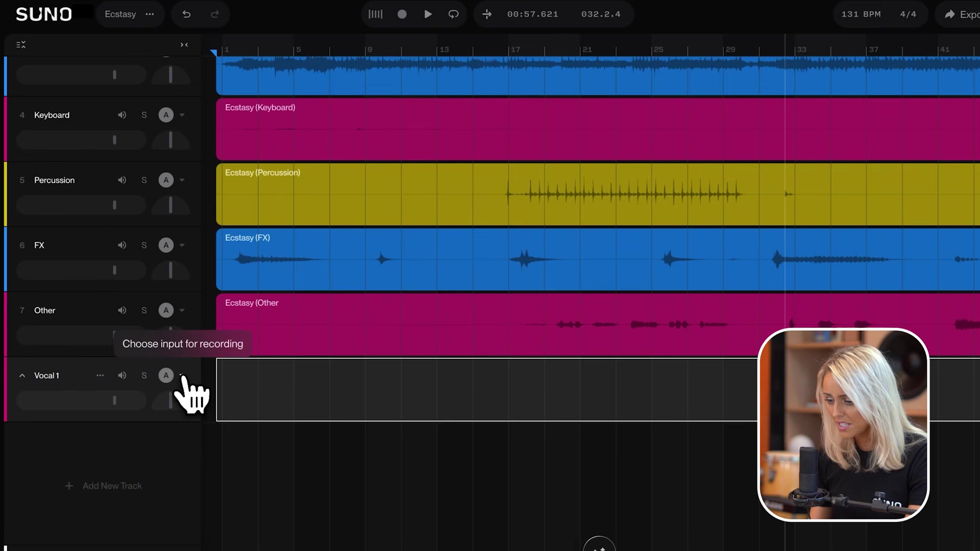Play the project
The height and width of the screenshot is (551, 980).
[428, 14]
